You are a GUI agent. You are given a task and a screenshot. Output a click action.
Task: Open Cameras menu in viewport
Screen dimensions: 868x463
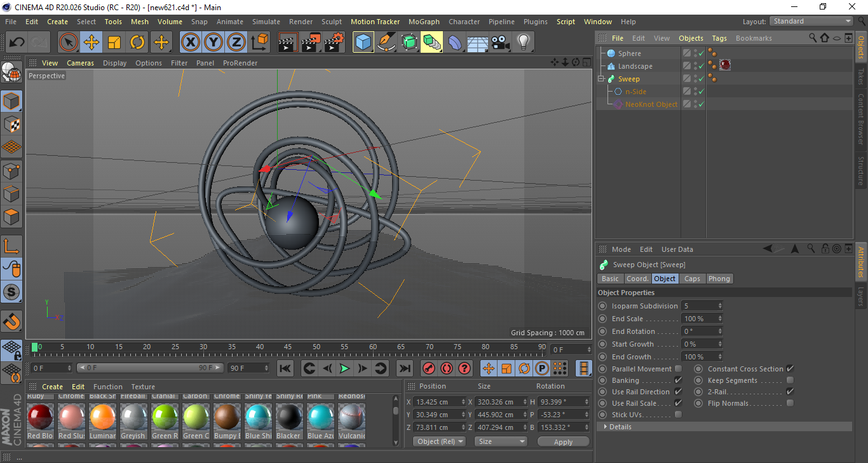pos(80,63)
